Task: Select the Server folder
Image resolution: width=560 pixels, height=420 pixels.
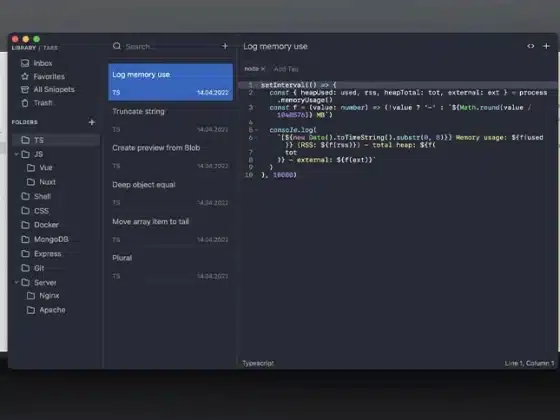Action: [39, 282]
